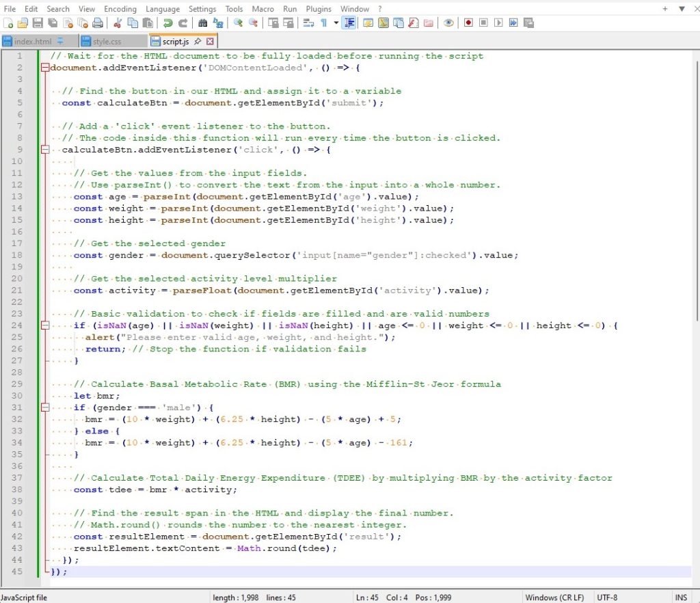Click 'length : 1,998' in status bar
This screenshot has height=603, width=700.
pyautogui.click(x=235, y=598)
